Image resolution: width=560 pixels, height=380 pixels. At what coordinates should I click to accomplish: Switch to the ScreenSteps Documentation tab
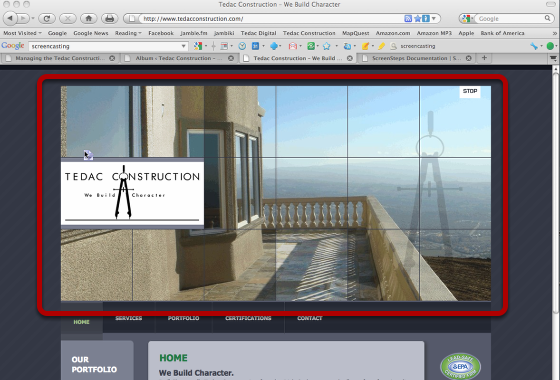point(416,58)
